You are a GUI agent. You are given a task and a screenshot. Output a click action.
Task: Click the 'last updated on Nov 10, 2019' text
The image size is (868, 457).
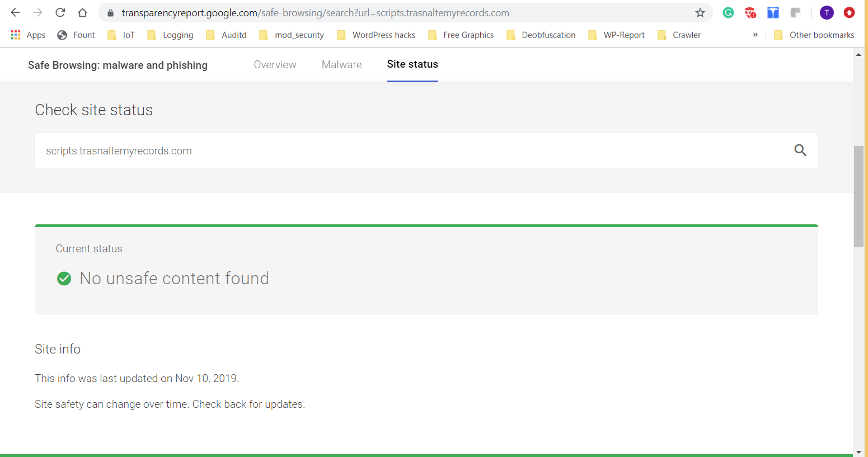[x=169, y=378]
